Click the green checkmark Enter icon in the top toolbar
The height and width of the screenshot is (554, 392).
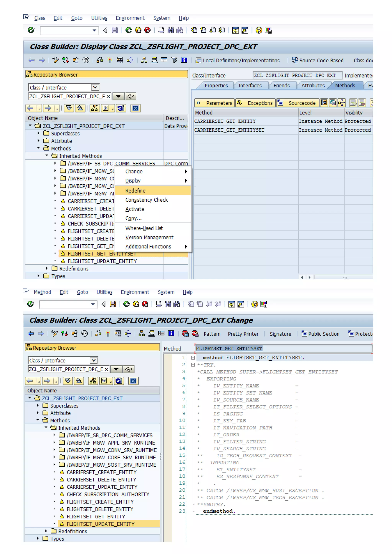coord(31,30)
